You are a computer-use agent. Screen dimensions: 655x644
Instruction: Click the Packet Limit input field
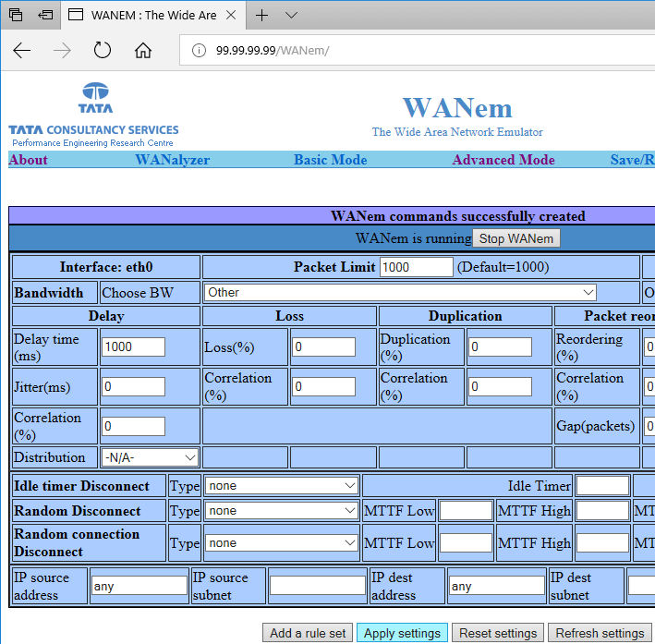point(417,267)
